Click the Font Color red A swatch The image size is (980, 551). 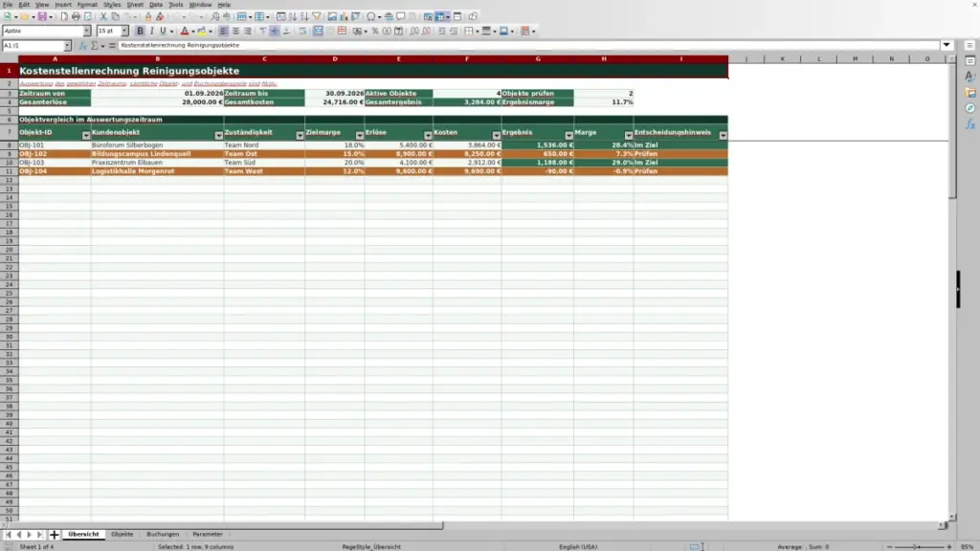tap(185, 32)
